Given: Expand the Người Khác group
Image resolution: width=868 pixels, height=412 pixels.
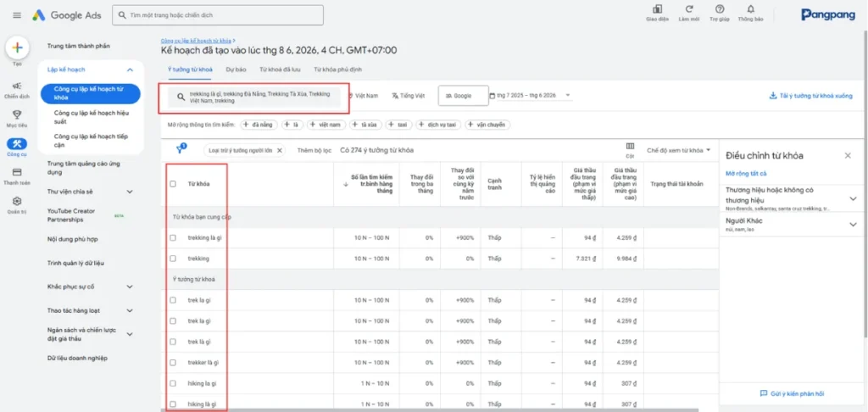Looking at the screenshot, I should click(853, 225).
